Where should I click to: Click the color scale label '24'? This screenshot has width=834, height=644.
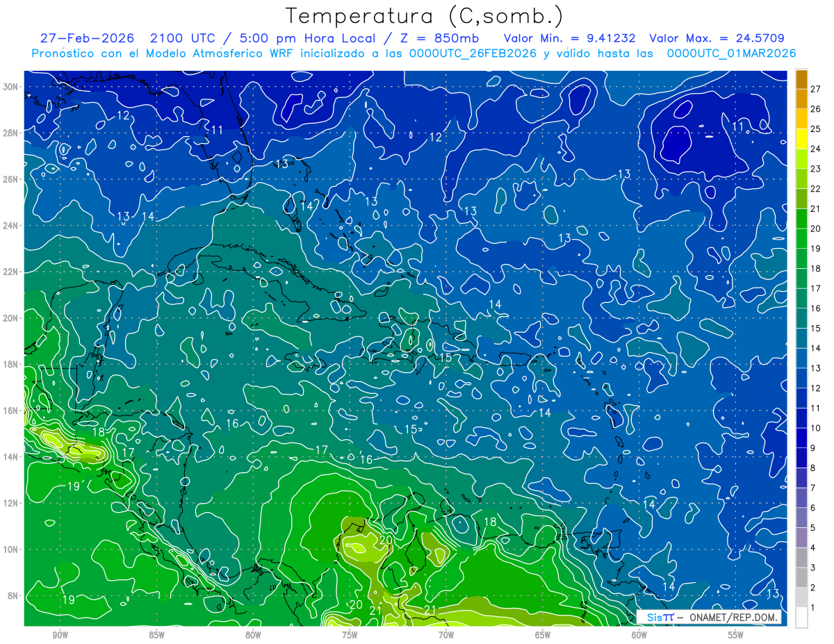[817, 149]
